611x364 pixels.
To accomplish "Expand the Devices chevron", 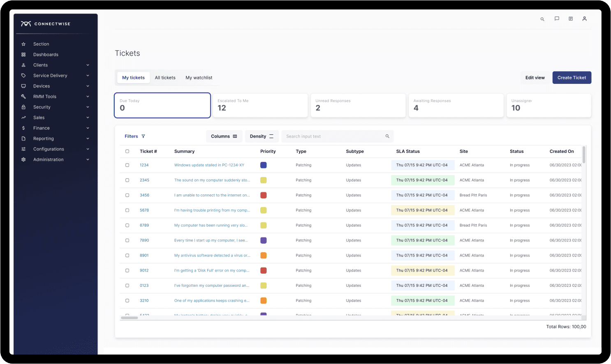I will [x=88, y=86].
